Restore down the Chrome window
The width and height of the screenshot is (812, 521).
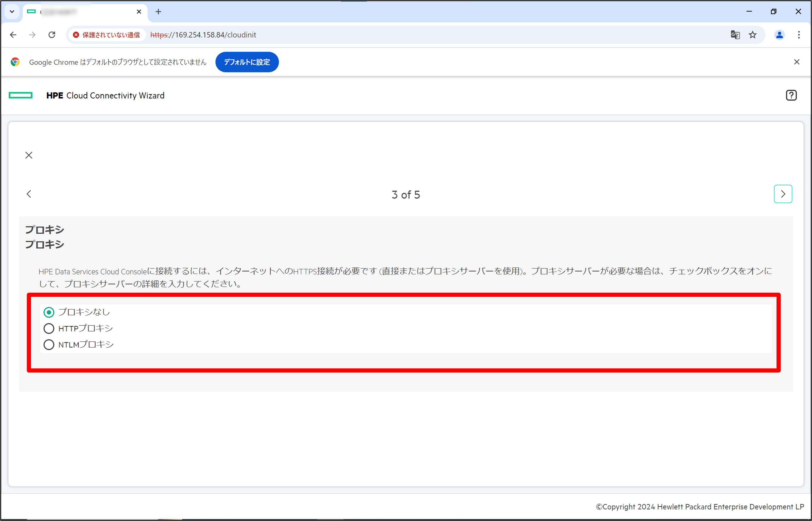point(774,12)
